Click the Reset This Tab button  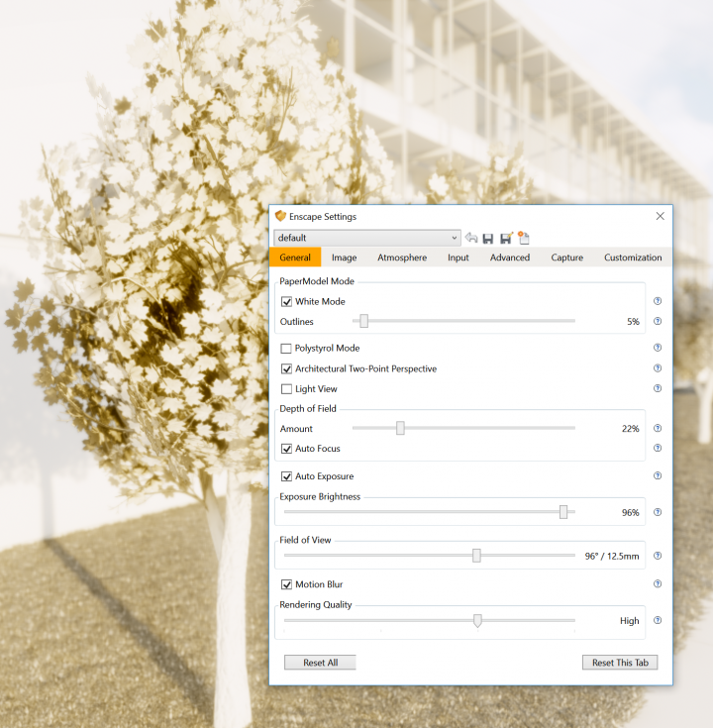(620, 663)
